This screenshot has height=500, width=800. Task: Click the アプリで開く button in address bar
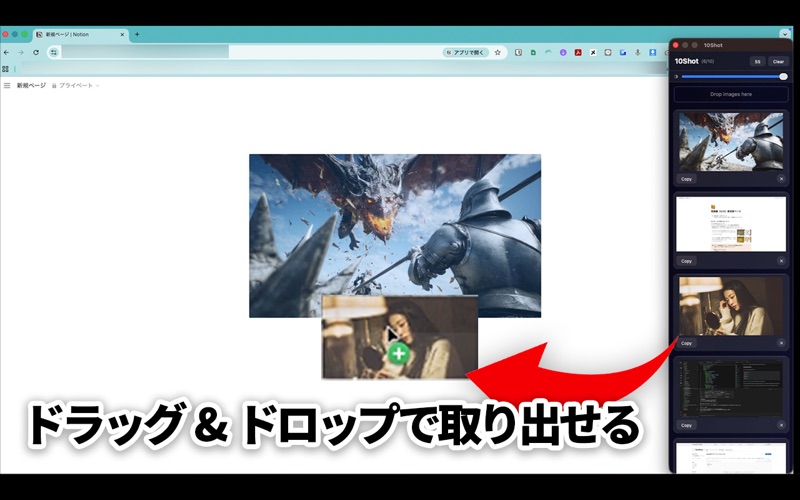coord(465,53)
